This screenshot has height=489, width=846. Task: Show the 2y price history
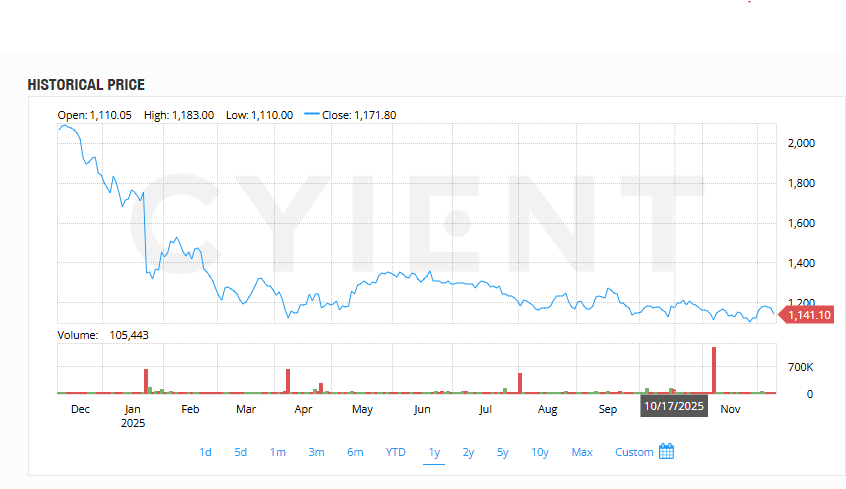468,452
